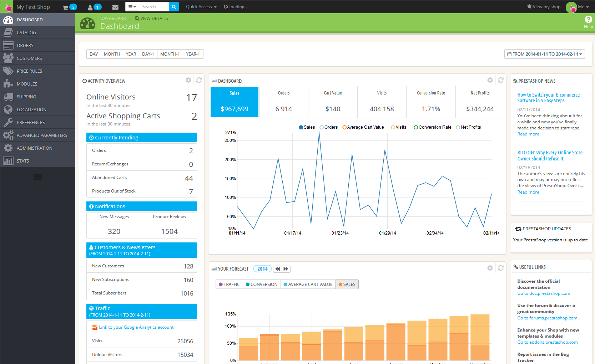The height and width of the screenshot is (364, 595).
Task: Select the Orders chart radio option
Action: [322, 127]
